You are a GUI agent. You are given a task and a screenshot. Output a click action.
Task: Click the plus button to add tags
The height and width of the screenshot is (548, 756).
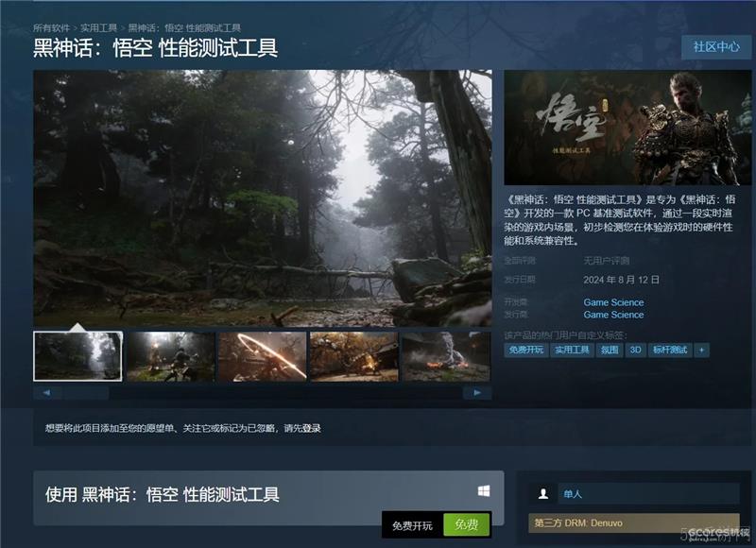(x=701, y=350)
